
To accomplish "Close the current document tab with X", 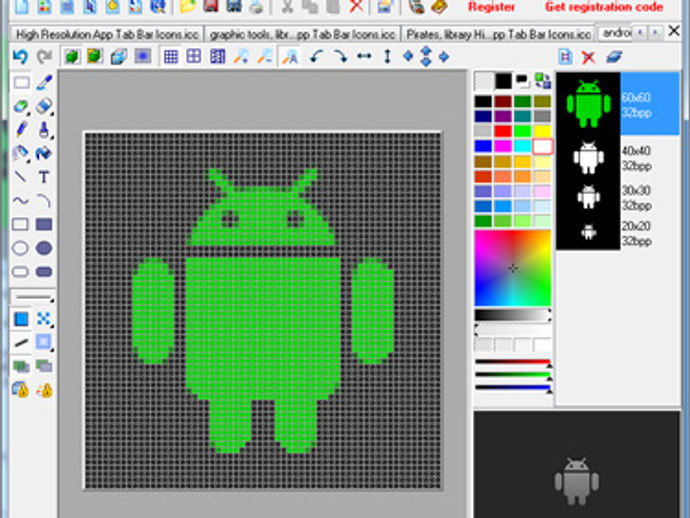I will pos(674,31).
